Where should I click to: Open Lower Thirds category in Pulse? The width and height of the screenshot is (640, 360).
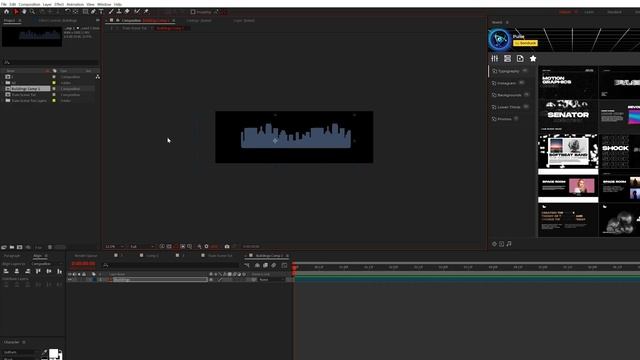click(x=509, y=107)
